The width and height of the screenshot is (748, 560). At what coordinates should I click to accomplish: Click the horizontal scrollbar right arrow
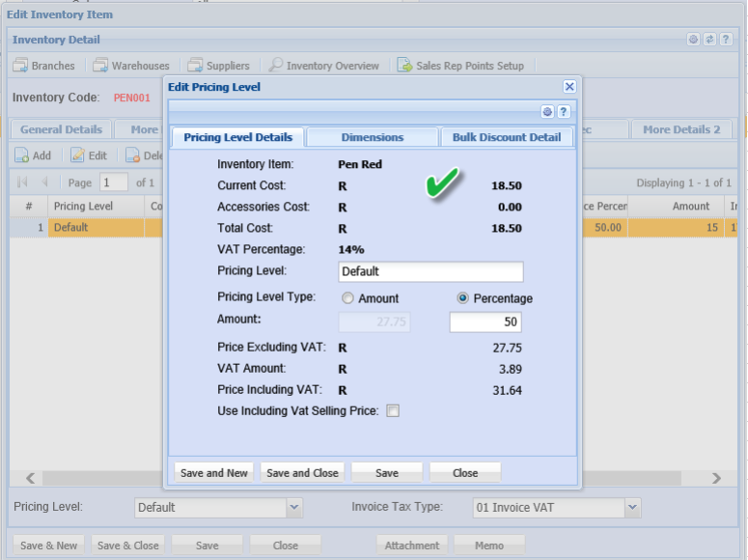[716, 478]
